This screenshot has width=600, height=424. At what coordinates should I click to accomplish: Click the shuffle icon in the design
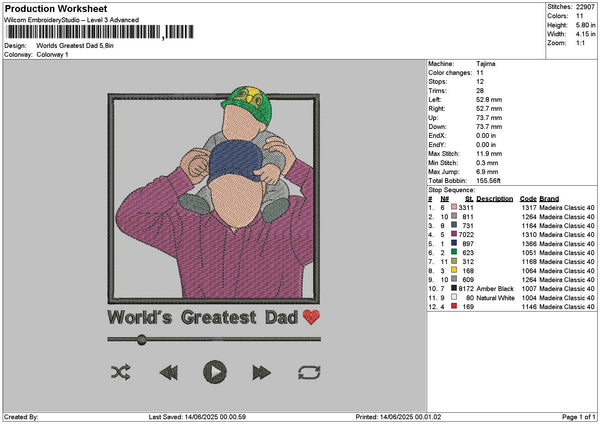pos(121,372)
